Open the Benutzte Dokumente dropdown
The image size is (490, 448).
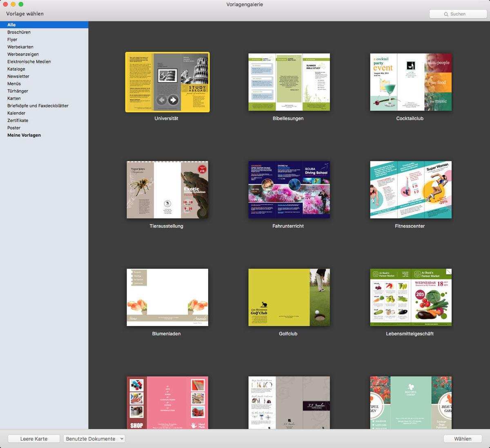coord(94,439)
